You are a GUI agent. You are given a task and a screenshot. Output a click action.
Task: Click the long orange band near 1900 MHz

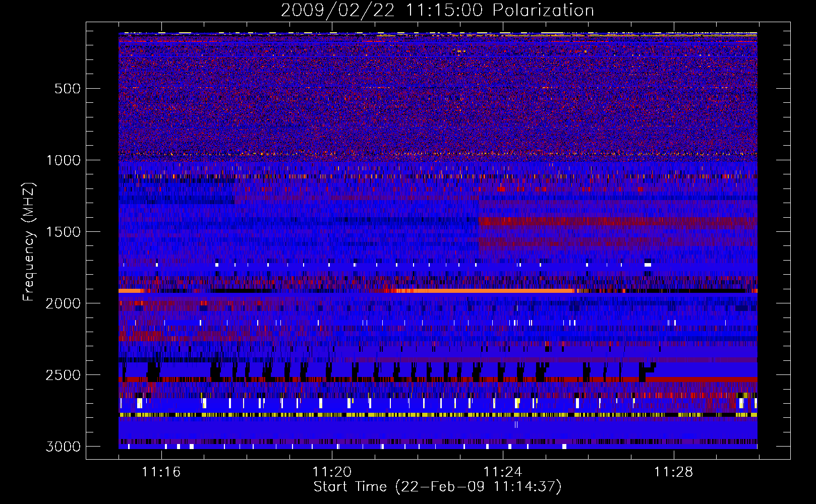[484, 291]
